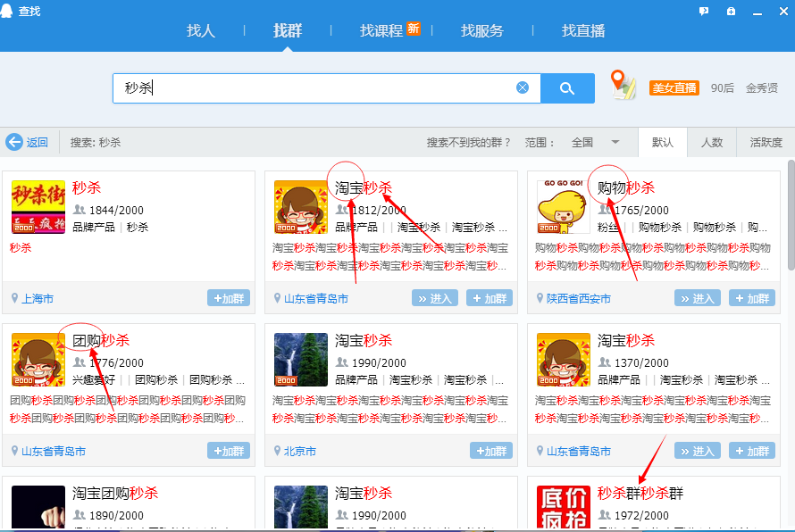Click 加群 on the 购物秒杀 card
This screenshot has height=532, width=795.
752,298
